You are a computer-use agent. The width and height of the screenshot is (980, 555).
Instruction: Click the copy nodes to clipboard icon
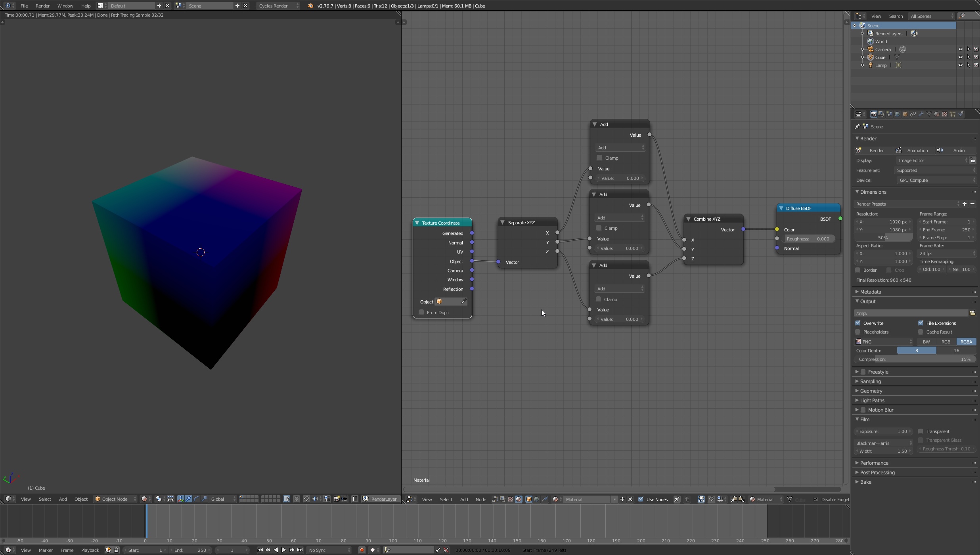click(x=733, y=499)
